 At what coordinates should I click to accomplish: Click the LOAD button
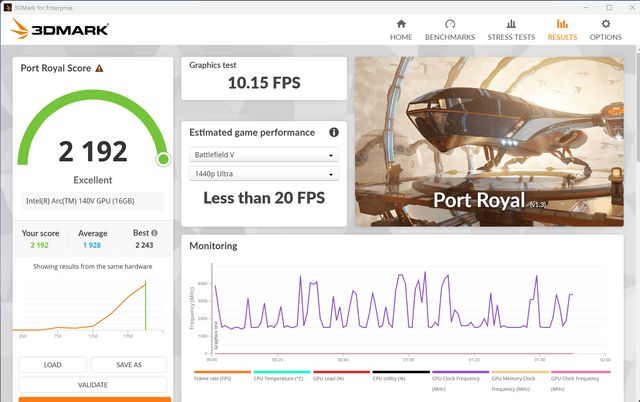pyautogui.click(x=53, y=365)
